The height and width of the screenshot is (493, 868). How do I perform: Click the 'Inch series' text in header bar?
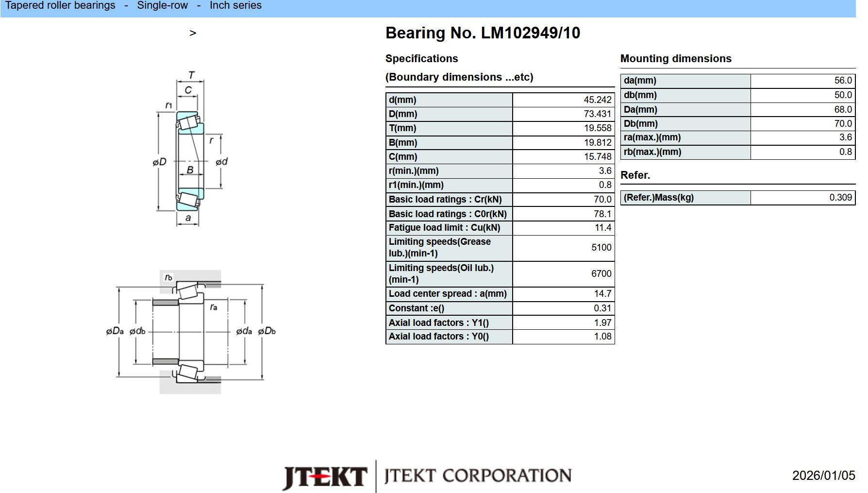tap(235, 6)
